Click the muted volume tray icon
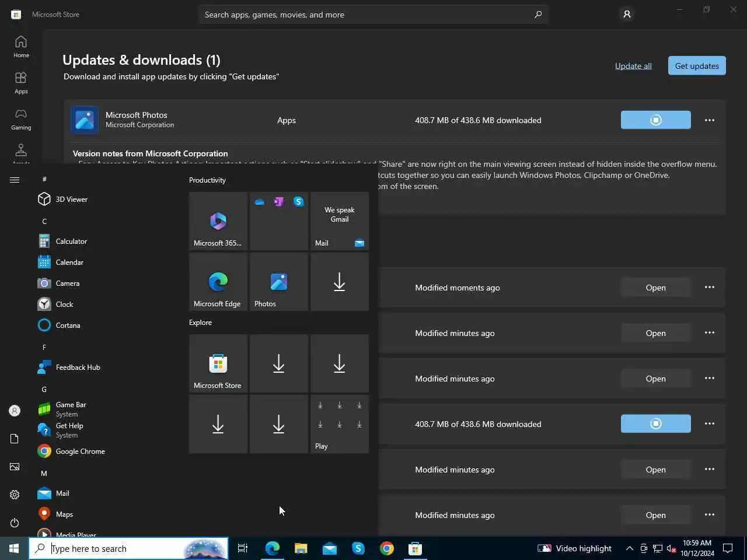Screen dimensions: 747x560 [671, 548]
